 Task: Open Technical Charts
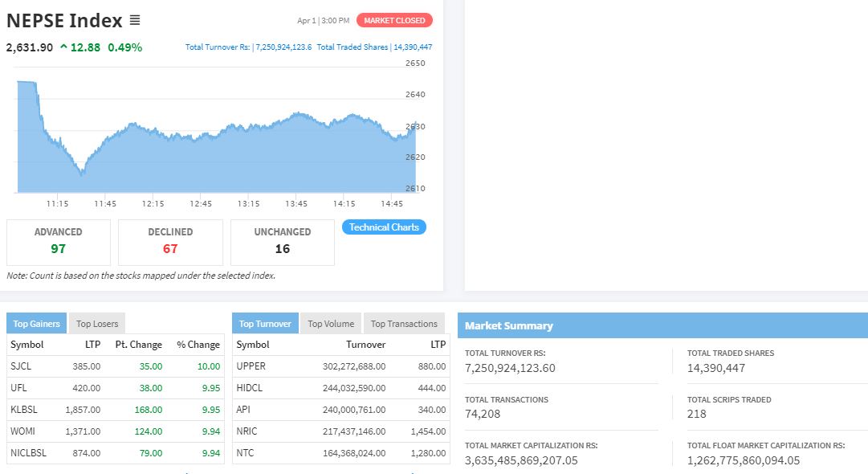[384, 227]
